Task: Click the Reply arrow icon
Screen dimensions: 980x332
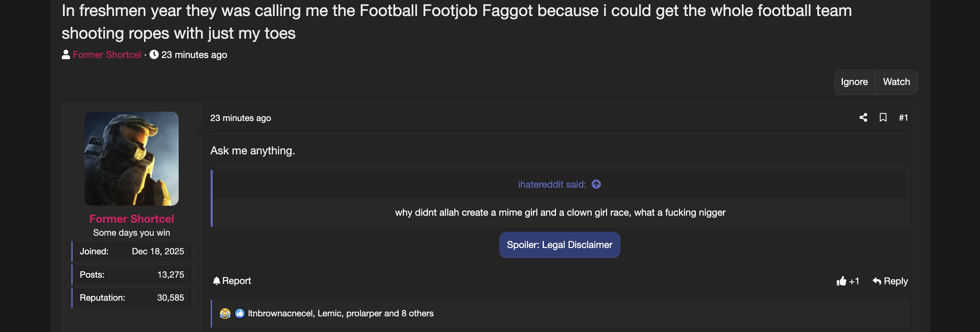Action: coord(877,281)
